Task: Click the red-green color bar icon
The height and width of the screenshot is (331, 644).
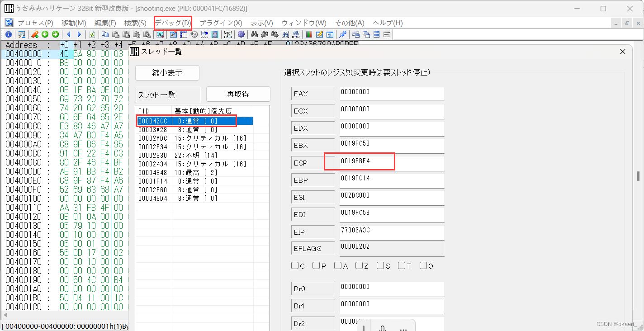Action: pyautogui.click(x=309, y=34)
